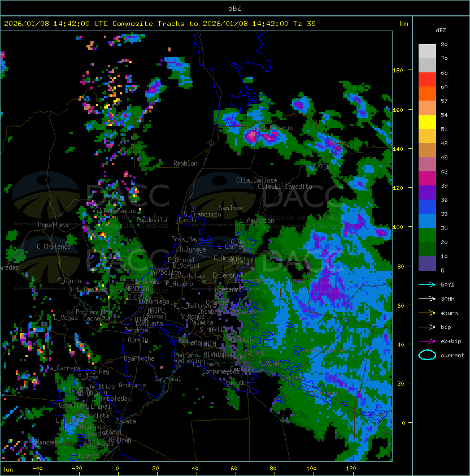Click the white 30HM arrow in legend
470x476 pixels.
click(427, 299)
